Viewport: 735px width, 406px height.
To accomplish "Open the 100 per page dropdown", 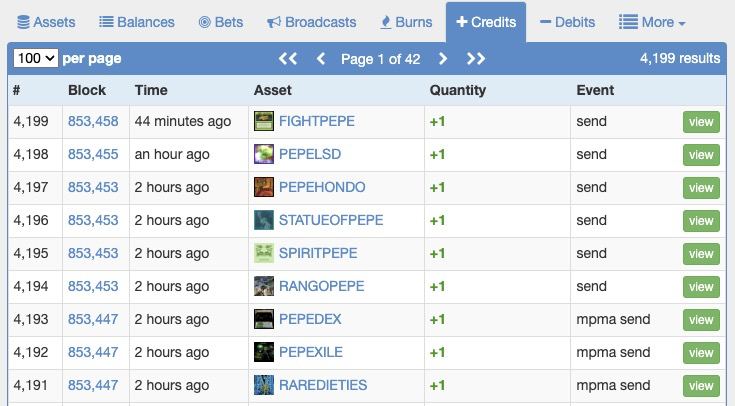I will click(36, 58).
